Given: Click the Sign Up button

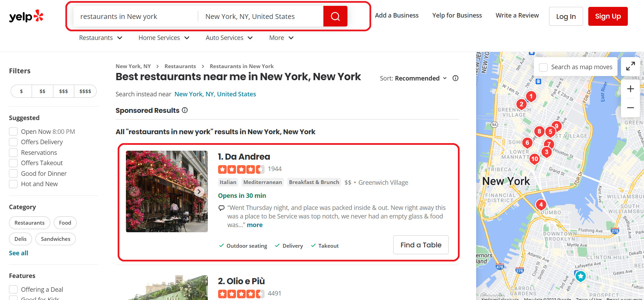Looking at the screenshot, I should click(608, 16).
